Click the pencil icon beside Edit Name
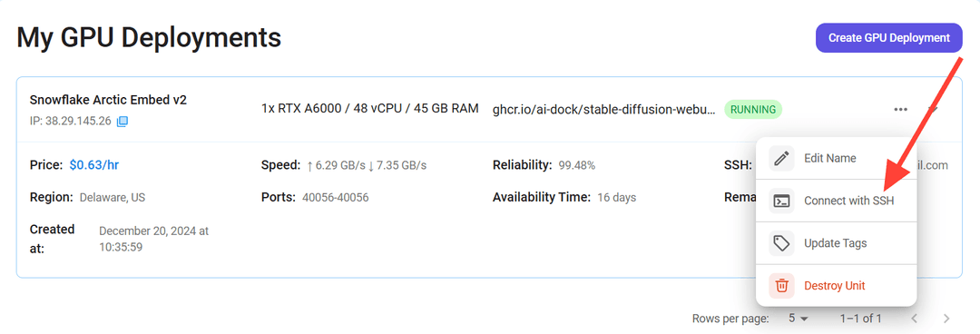Viewport: 980px width, 334px height. click(781, 158)
